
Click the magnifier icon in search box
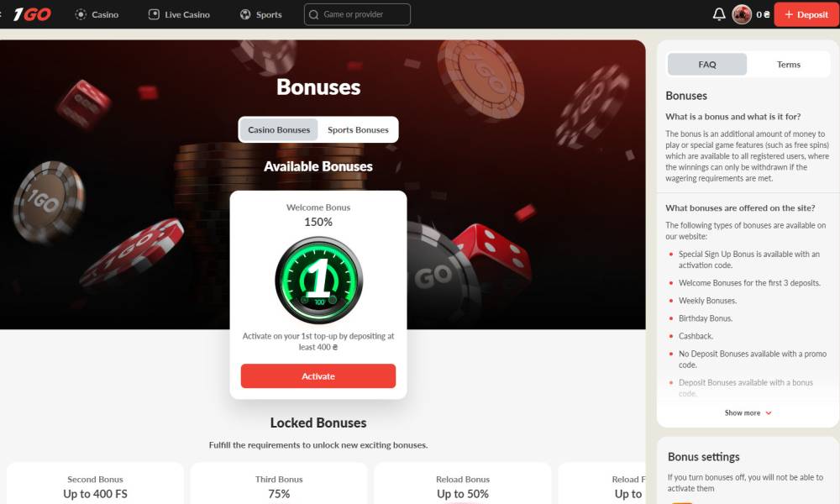click(314, 14)
